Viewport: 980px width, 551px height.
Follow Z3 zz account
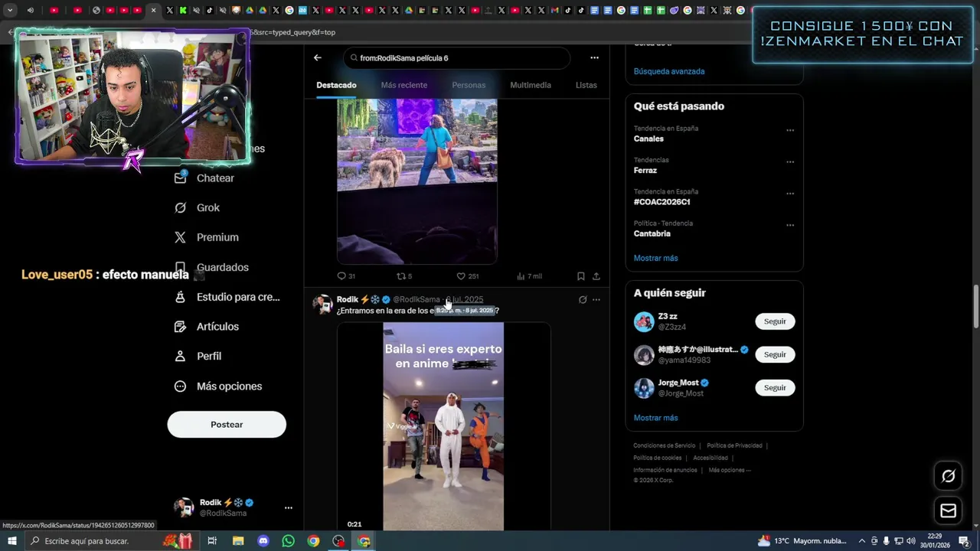(775, 321)
